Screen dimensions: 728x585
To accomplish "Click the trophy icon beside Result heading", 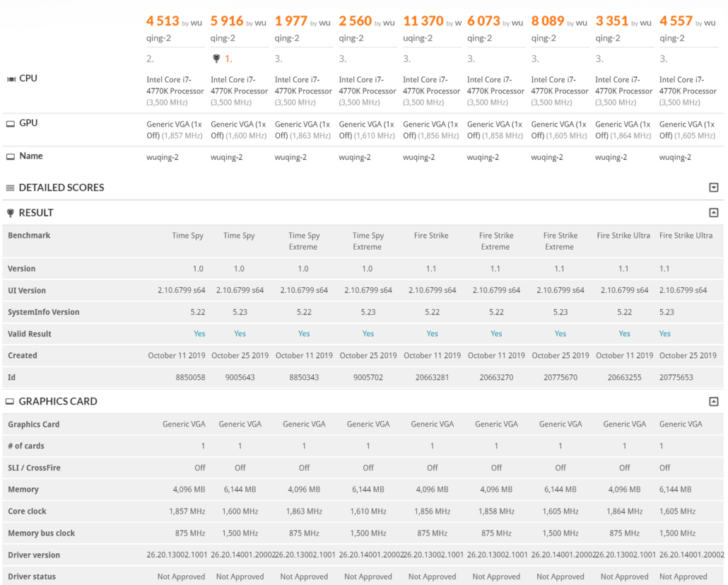I will pos(10,213).
